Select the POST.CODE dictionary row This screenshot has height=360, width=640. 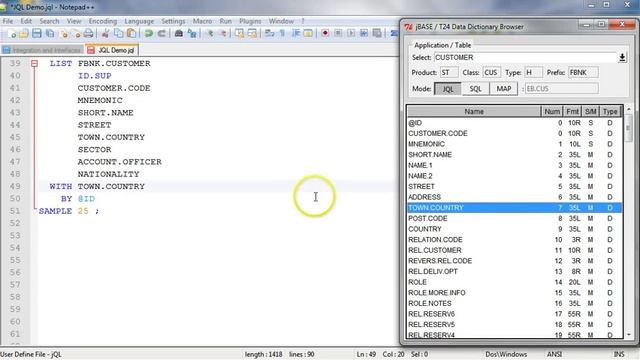(x=515, y=218)
